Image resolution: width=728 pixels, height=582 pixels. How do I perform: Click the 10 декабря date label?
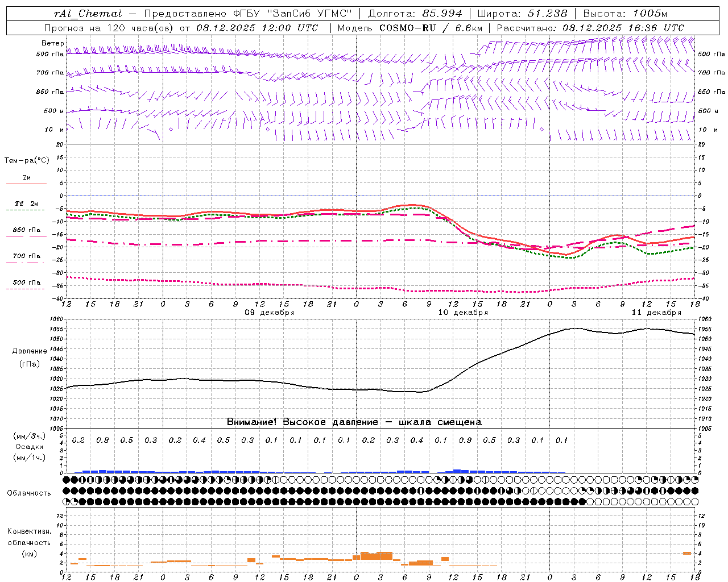pyautogui.click(x=462, y=313)
